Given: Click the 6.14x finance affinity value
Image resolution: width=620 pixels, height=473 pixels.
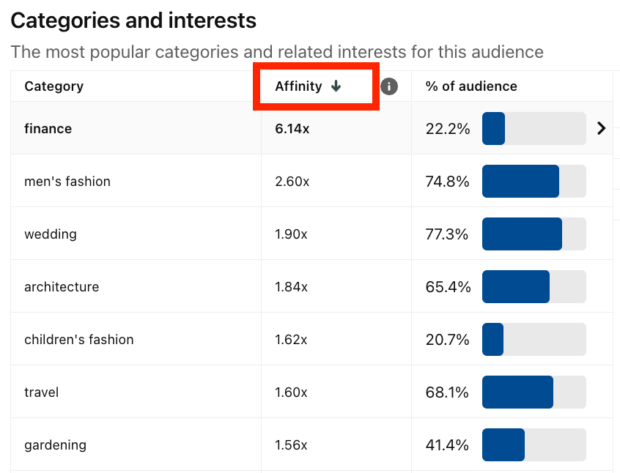Looking at the screenshot, I should tap(292, 129).
